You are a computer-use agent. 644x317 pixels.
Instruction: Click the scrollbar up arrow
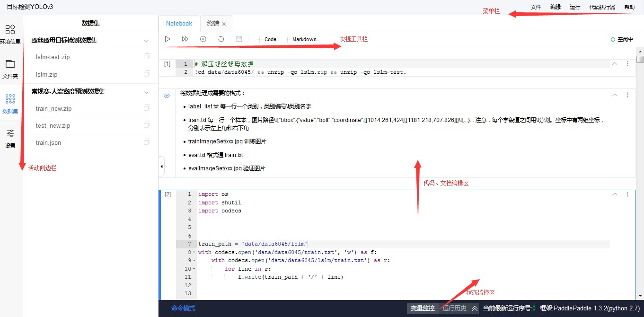tap(640, 51)
